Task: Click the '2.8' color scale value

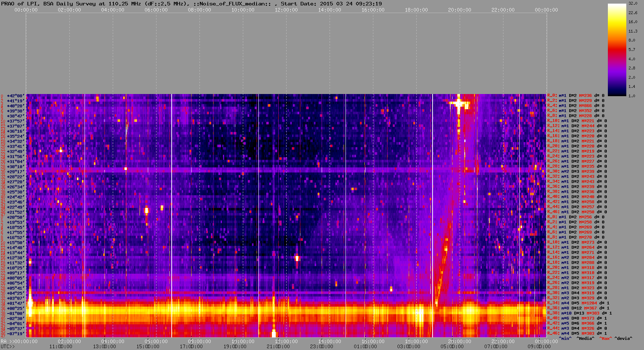Action: 632,68
